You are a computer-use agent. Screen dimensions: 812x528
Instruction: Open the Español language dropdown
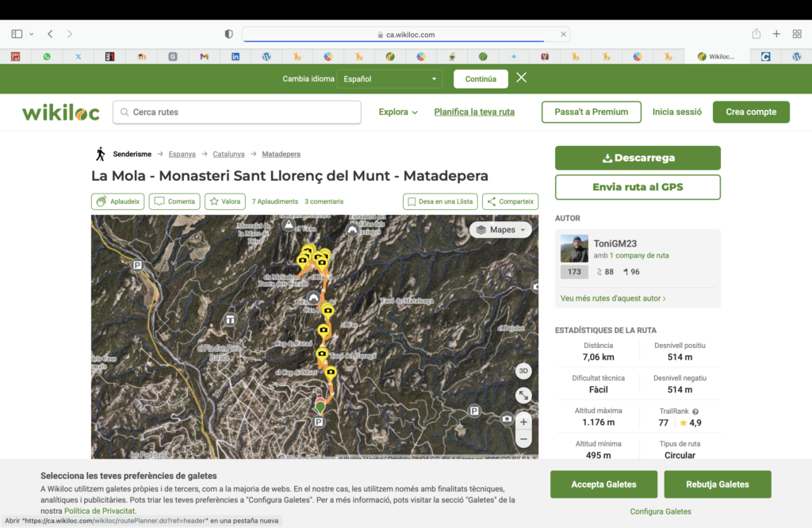click(x=389, y=78)
